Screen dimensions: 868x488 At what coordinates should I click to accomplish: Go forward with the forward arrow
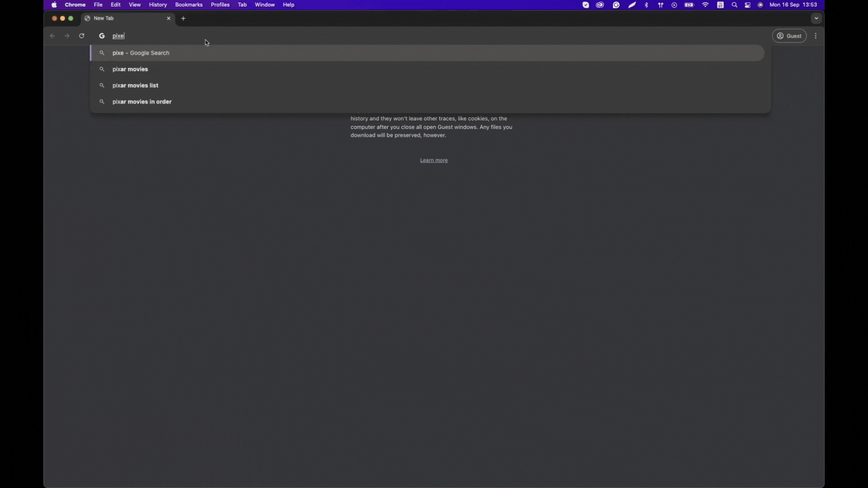pos(67,36)
